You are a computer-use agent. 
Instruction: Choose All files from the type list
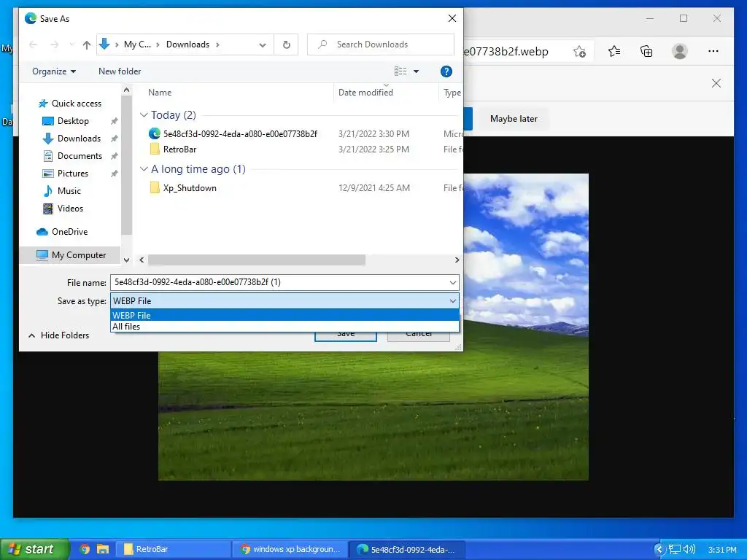pos(285,327)
